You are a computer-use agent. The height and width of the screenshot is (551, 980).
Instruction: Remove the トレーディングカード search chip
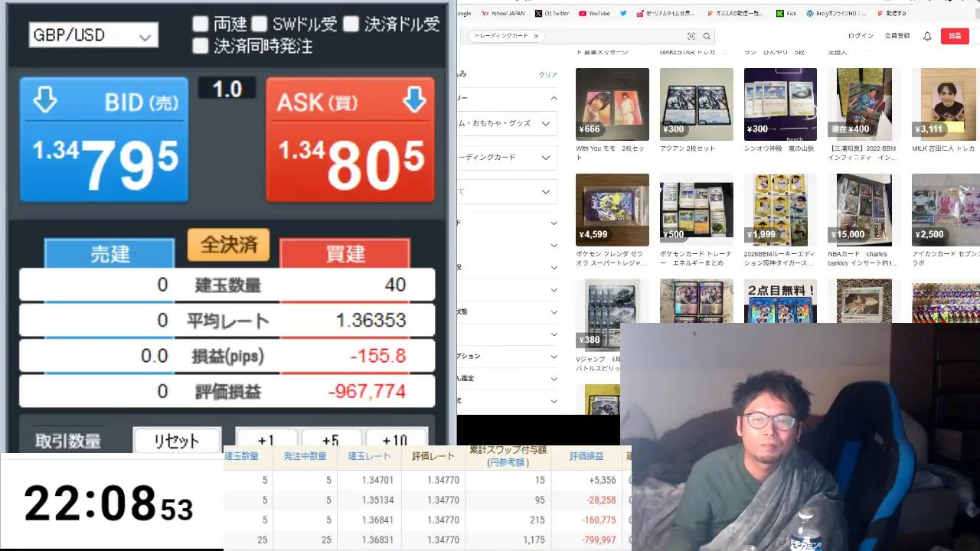[536, 36]
